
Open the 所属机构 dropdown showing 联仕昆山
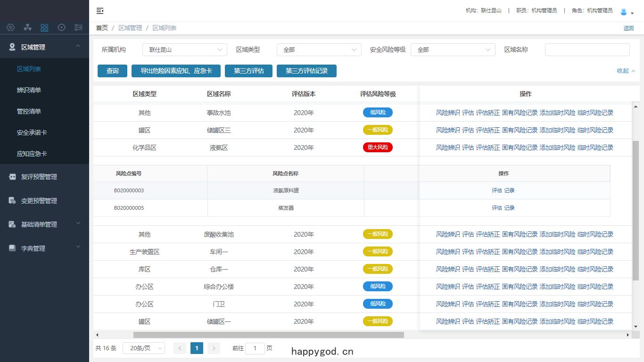(x=185, y=49)
